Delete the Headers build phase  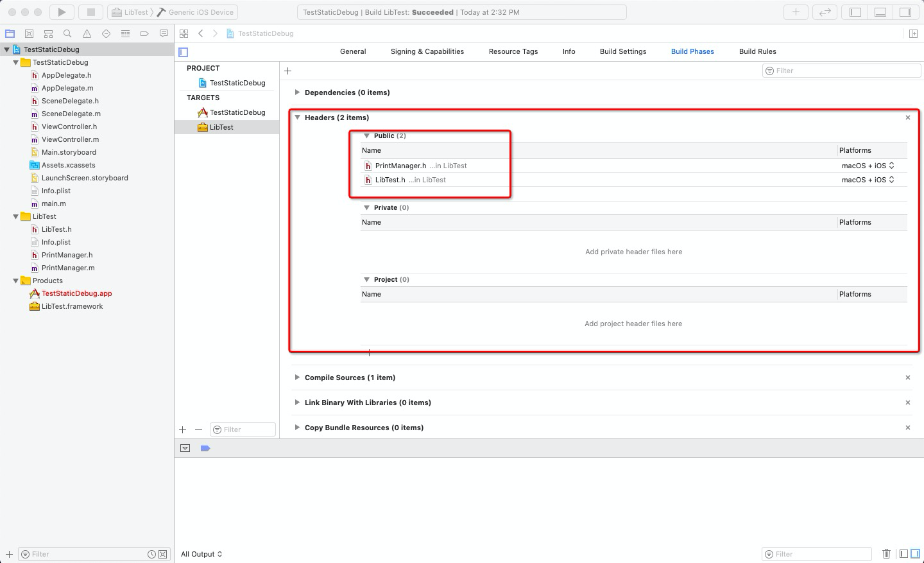[x=908, y=117]
